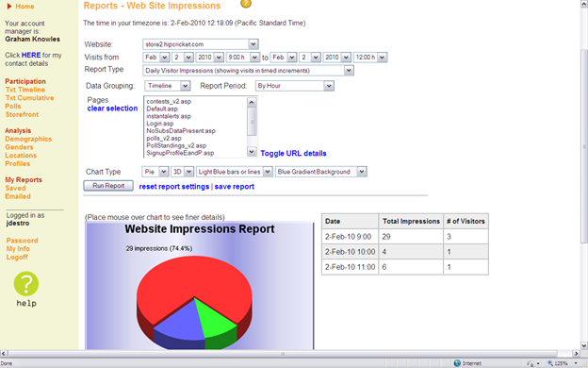Click the 2-Feb-10 11:00 table cell
The height and width of the screenshot is (368, 588).
coord(350,267)
